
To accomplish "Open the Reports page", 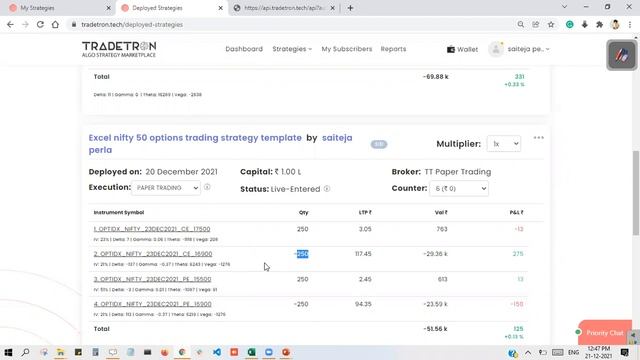I will [393, 49].
